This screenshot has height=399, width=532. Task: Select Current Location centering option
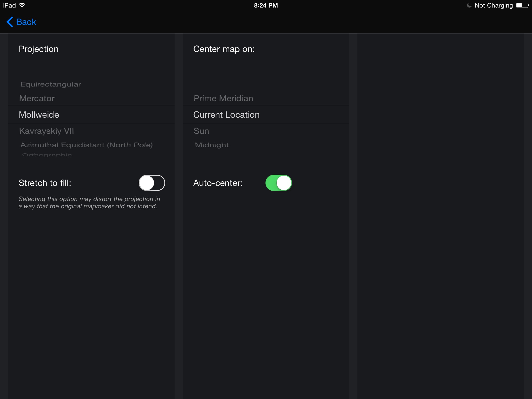tap(226, 115)
